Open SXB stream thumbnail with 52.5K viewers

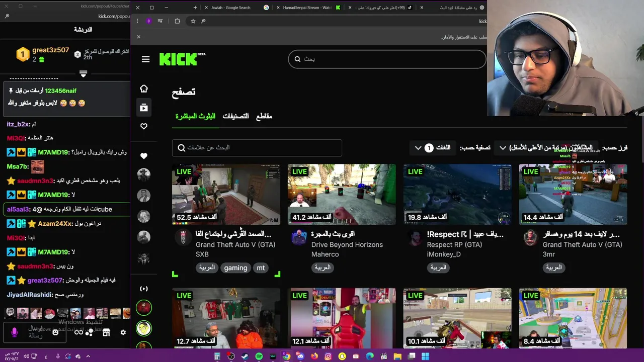(x=226, y=194)
